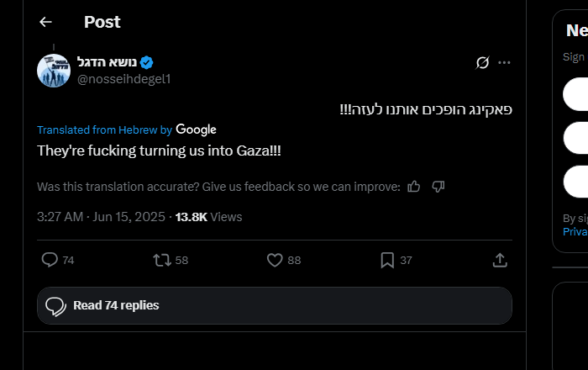Screen dimensions: 588x370
Task: Bookmark the post with bookmark icon
Action: (x=387, y=260)
